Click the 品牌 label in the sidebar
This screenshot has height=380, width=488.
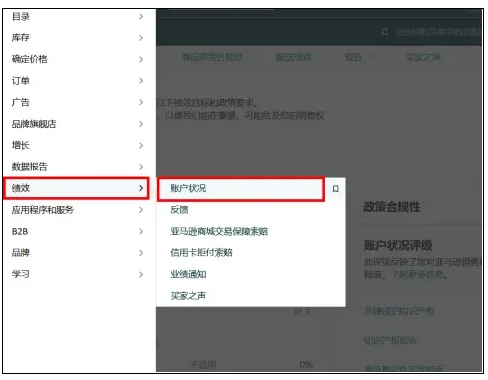(x=21, y=253)
